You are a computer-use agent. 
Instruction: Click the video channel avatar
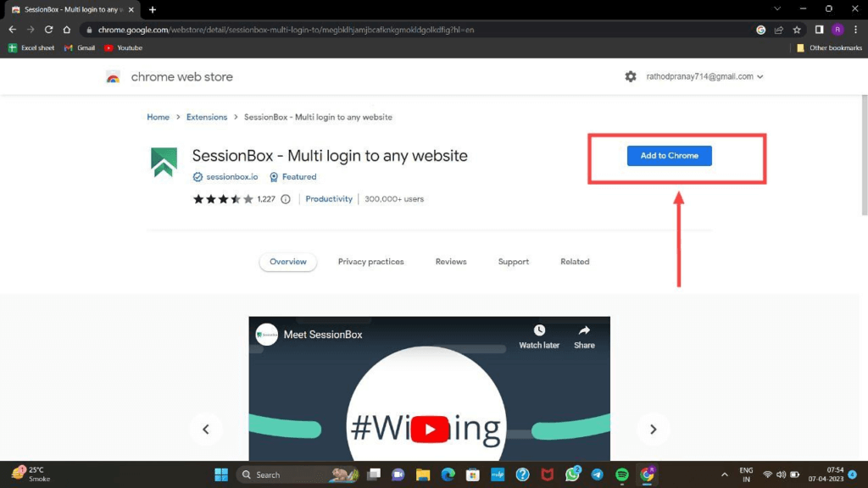click(267, 335)
